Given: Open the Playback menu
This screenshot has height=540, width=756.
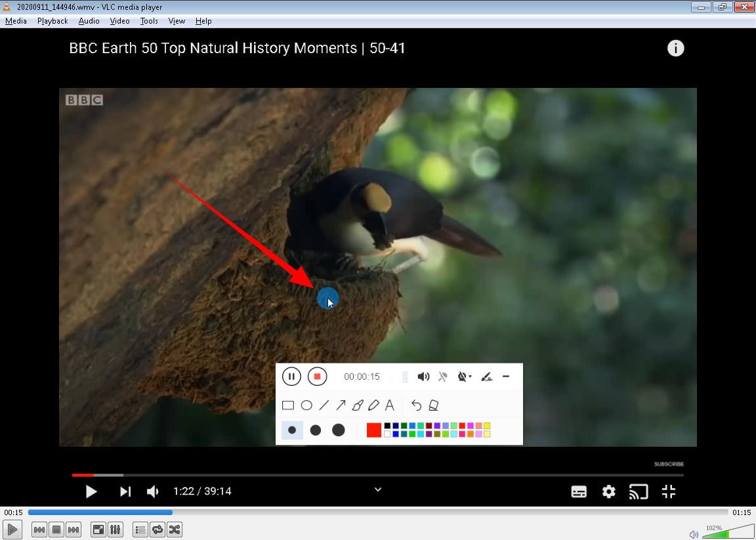Looking at the screenshot, I should tap(52, 20).
